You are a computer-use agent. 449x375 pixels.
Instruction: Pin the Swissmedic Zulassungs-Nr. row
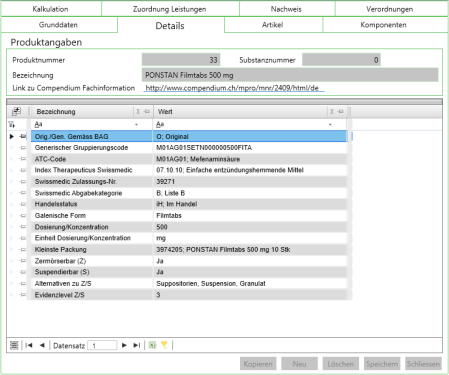23,182
